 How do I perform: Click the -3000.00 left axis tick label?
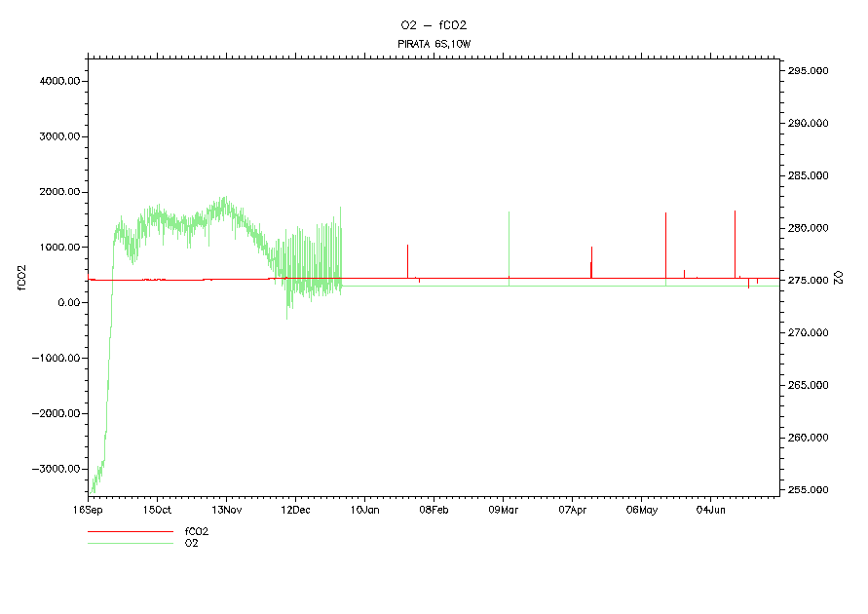(x=57, y=469)
